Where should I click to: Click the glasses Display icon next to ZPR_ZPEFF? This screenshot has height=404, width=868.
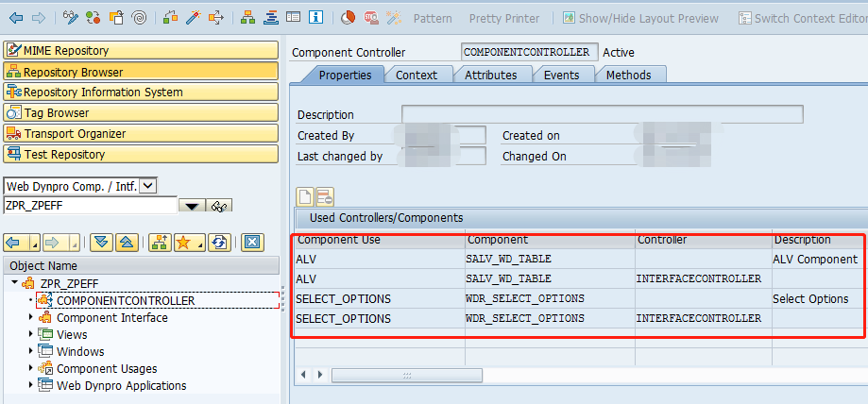coord(220,207)
